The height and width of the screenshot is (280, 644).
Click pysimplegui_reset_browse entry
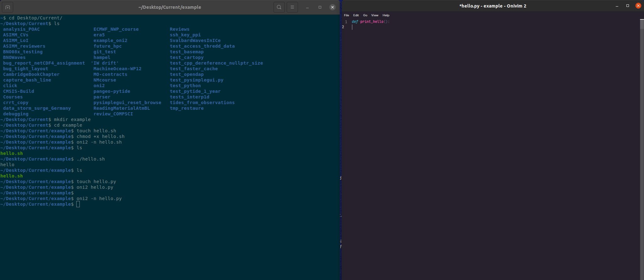(127, 103)
